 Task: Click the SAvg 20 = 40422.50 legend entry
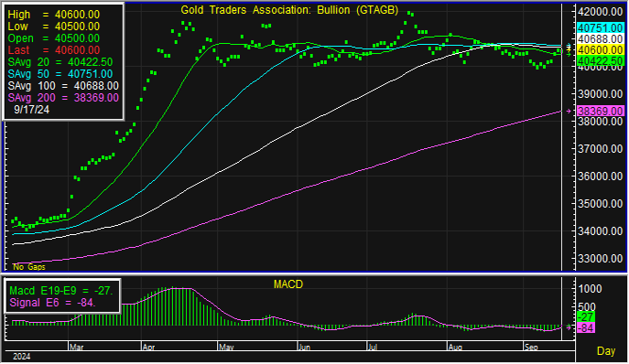click(x=60, y=62)
